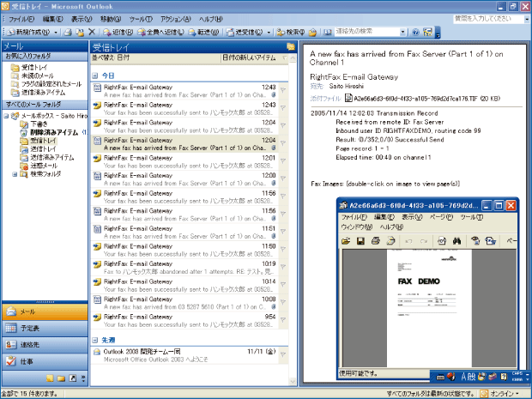Open the ヘルプ menu in Outlook
The height and width of the screenshot is (399, 532).
coord(211,19)
